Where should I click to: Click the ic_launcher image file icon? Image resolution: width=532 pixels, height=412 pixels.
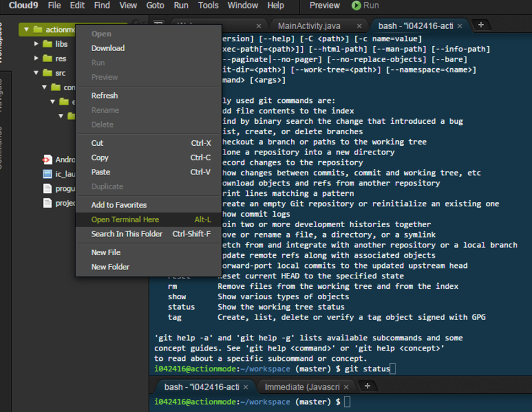point(47,174)
